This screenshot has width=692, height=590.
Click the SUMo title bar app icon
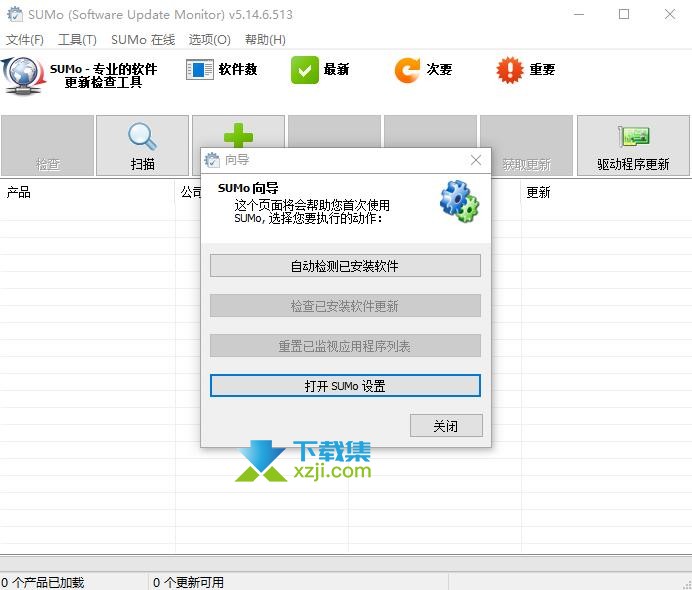[15, 14]
